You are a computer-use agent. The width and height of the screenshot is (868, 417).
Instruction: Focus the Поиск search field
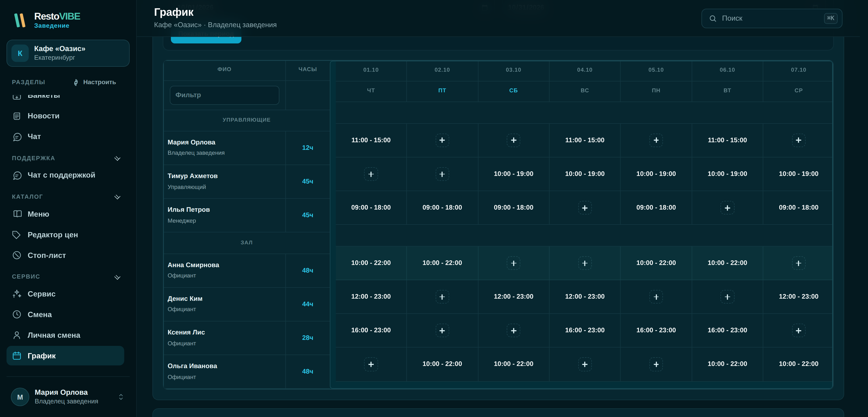pyautogui.click(x=772, y=18)
